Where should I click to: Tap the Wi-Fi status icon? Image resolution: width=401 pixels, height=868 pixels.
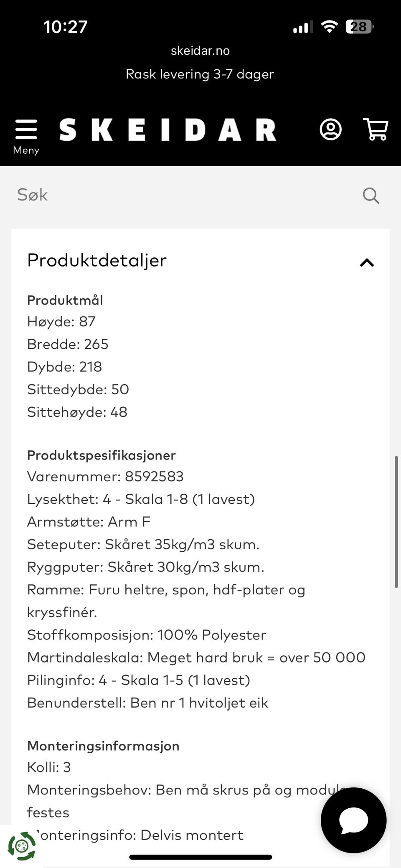[329, 27]
